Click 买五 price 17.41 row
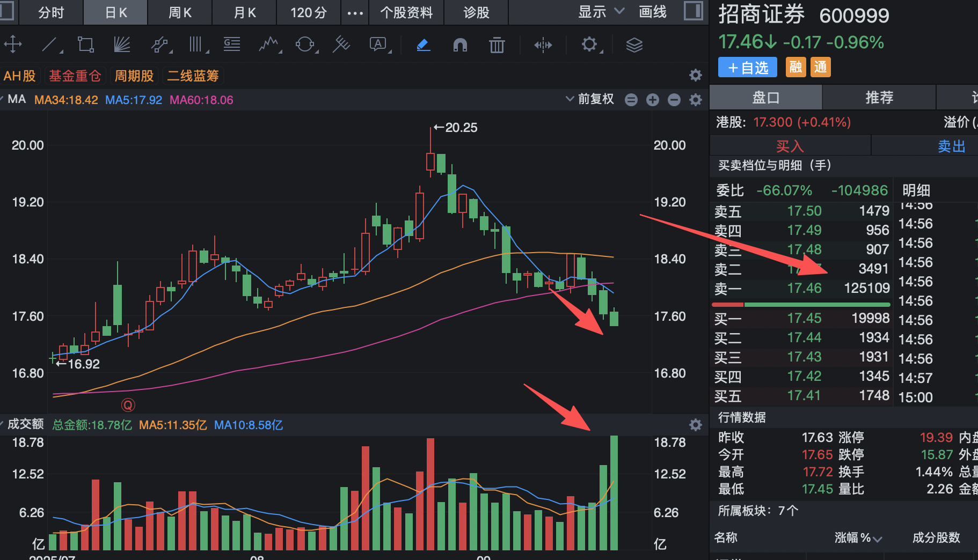 (x=801, y=396)
